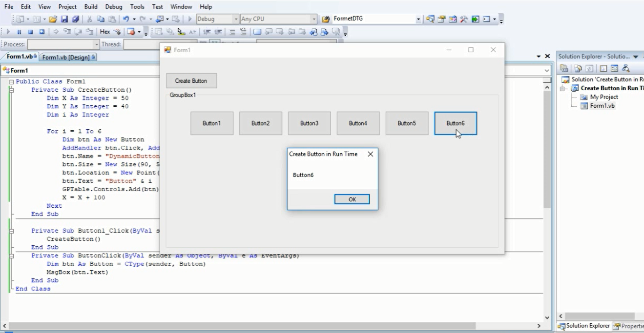Viewport: 644px width, 333px height.
Task: Select the Comment Out Lines icon
Action: click(232, 31)
